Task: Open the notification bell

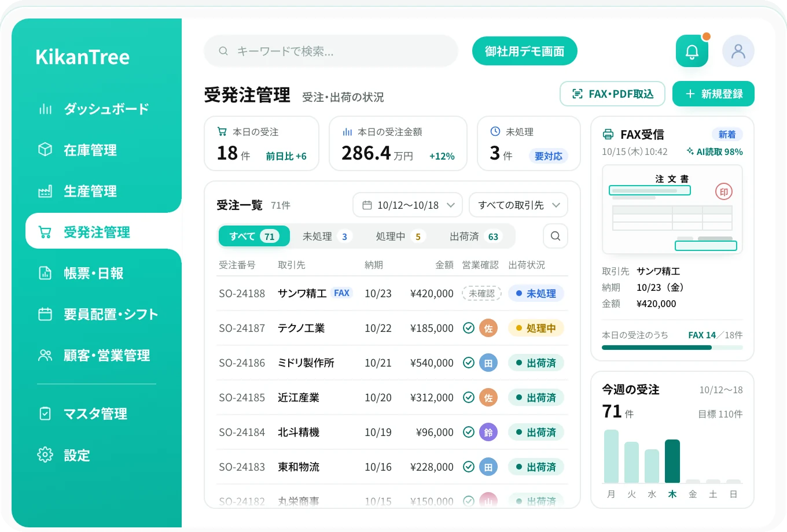Action: 692,51
